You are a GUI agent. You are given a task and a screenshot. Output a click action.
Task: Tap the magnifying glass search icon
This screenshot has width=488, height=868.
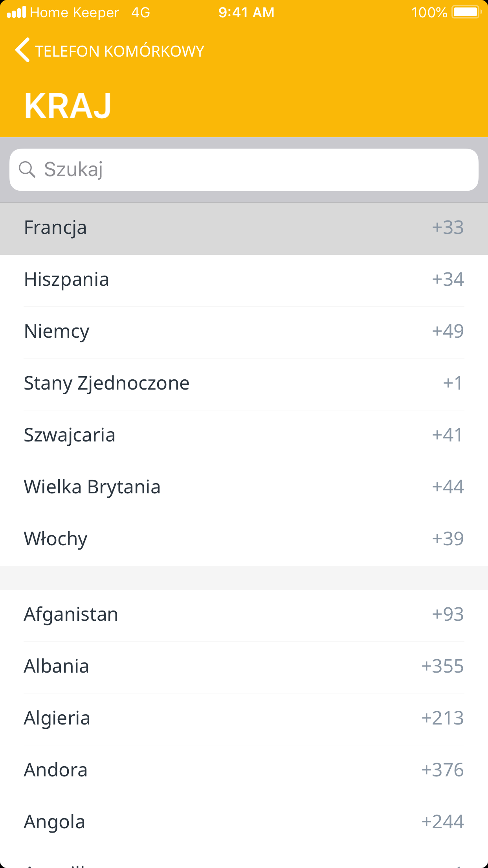[x=27, y=169]
